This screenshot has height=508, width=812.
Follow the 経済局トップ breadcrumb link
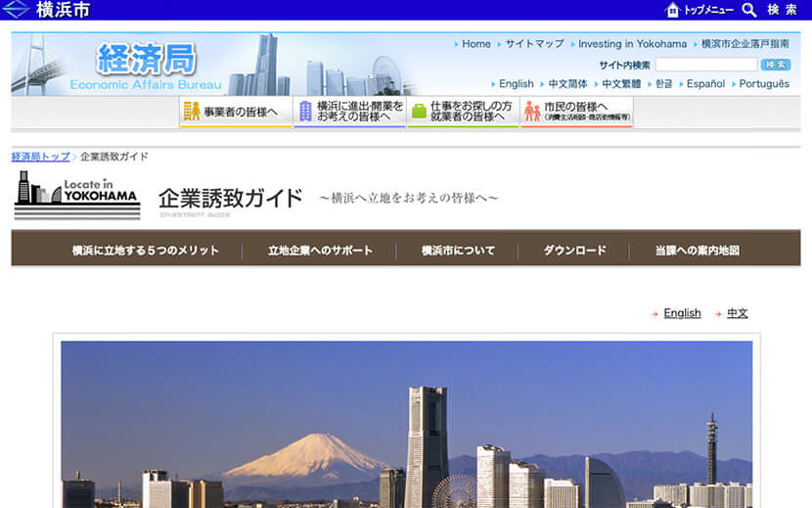point(40,157)
